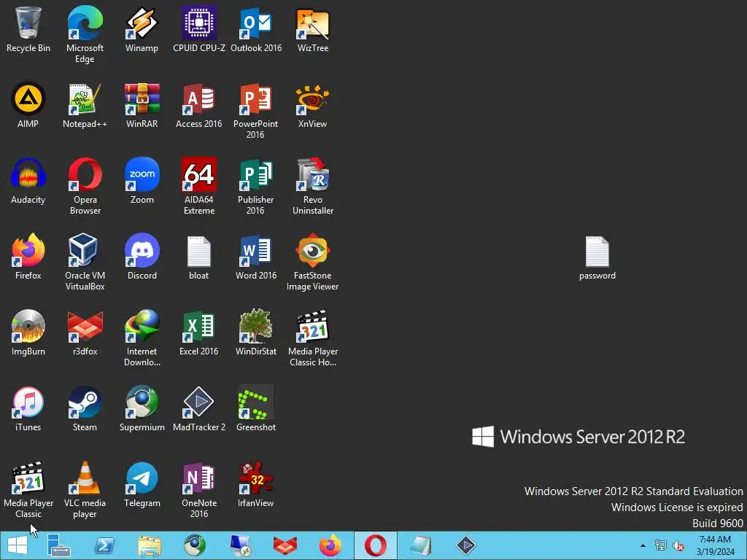Click the Firefox taskbar icon
This screenshot has height=560, width=747.
[x=330, y=545]
